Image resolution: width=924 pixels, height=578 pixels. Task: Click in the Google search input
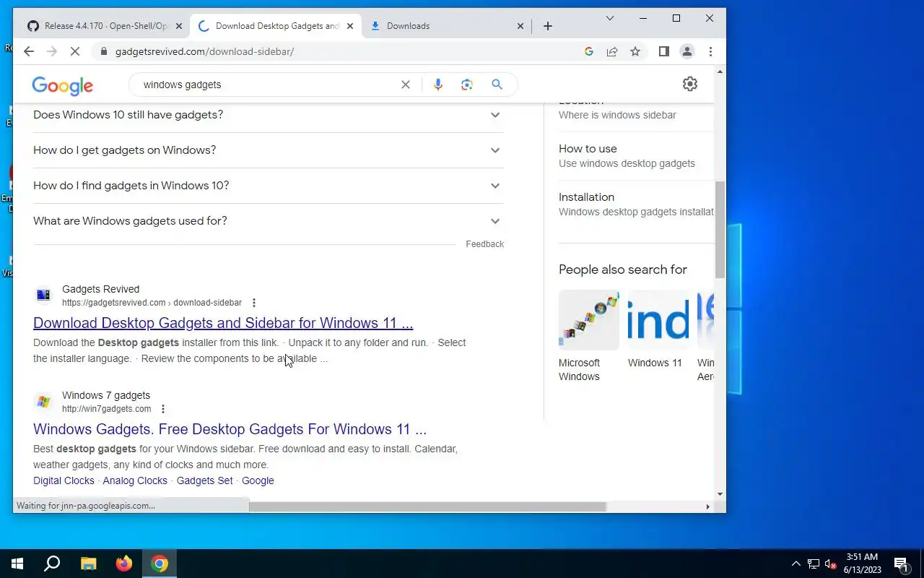click(267, 85)
